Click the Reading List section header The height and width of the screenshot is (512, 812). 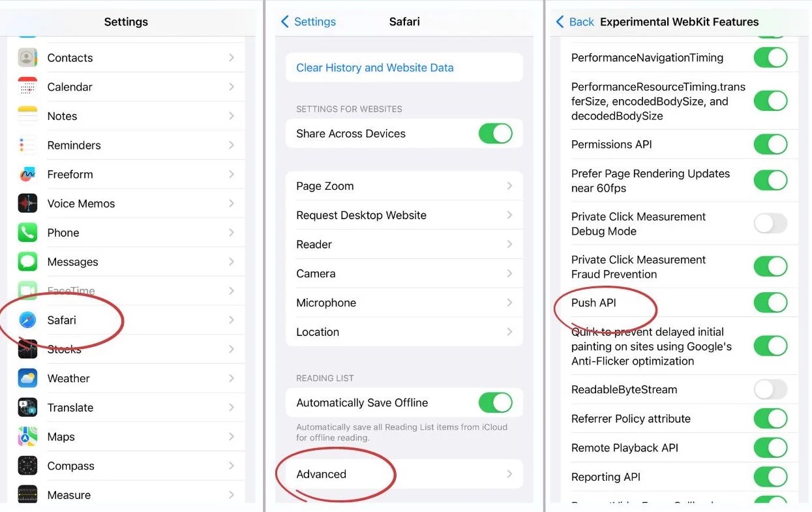tap(325, 378)
